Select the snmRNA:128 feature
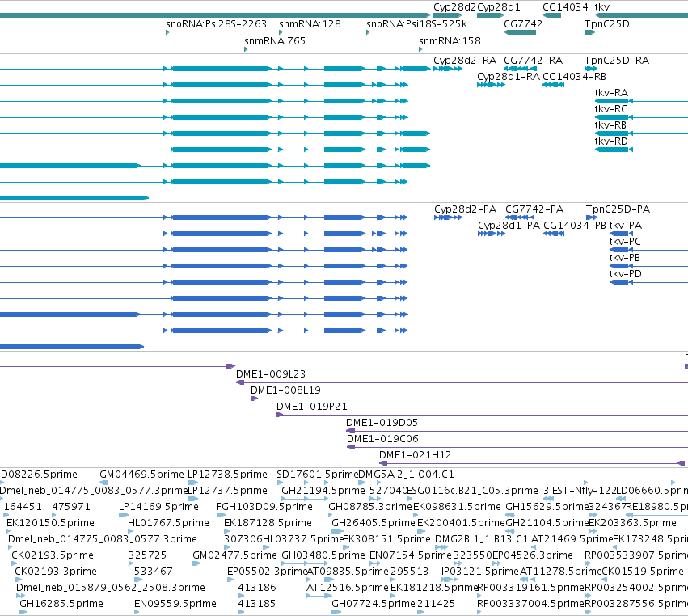 281,32
